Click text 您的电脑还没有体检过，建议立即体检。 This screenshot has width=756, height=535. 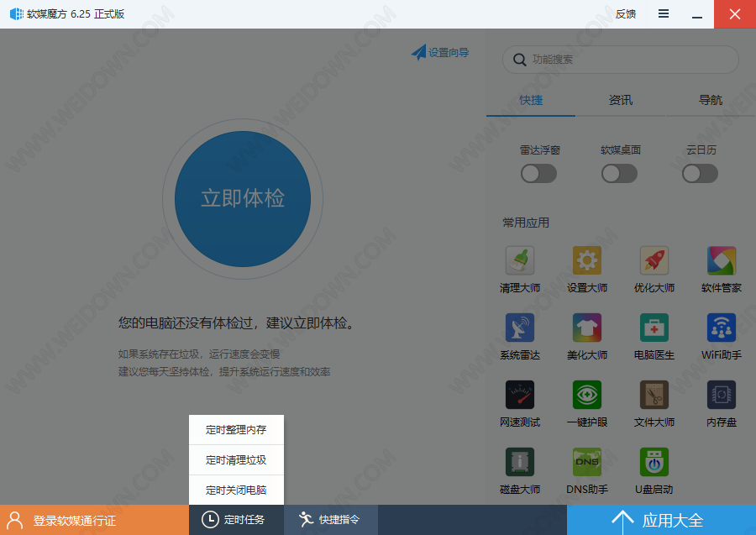[x=238, y=323]
